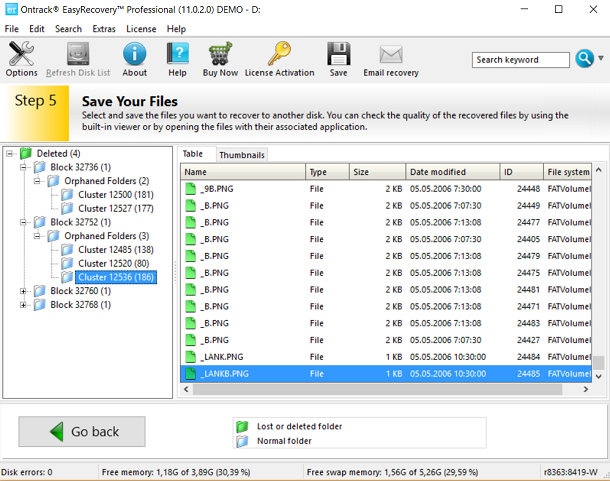Switch to the Thumbnails tab
Screen dimensions: 610x481
point(241,155)
